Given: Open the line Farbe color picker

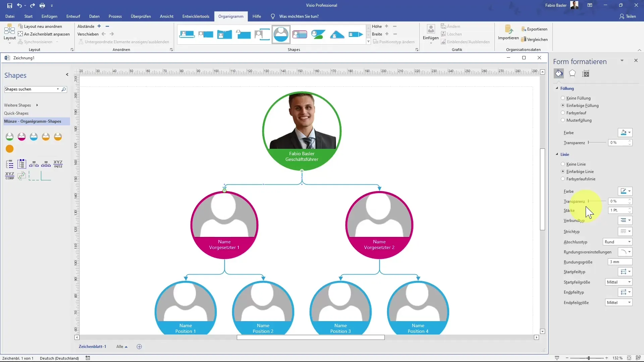Looking at the screenshot, I should click(625, 191).
